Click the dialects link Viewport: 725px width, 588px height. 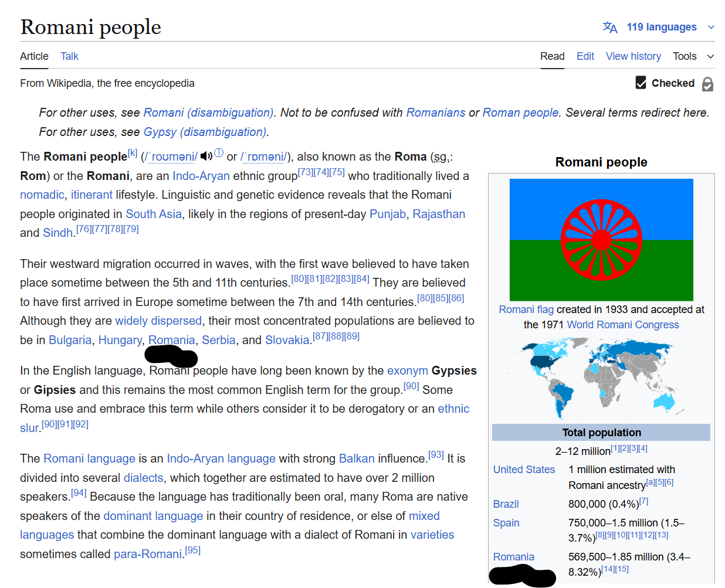(x=144, y=478)
